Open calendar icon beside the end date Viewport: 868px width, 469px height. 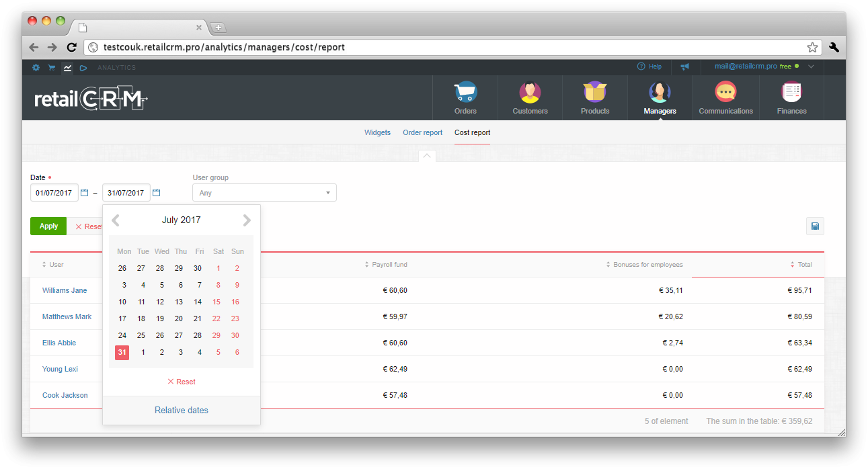(157, 193)
